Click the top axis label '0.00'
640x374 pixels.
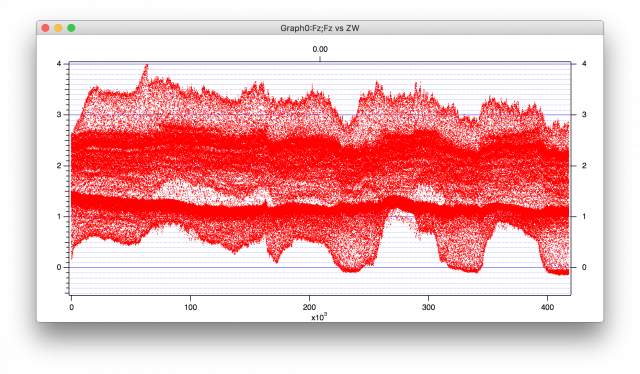pos(320,49)
